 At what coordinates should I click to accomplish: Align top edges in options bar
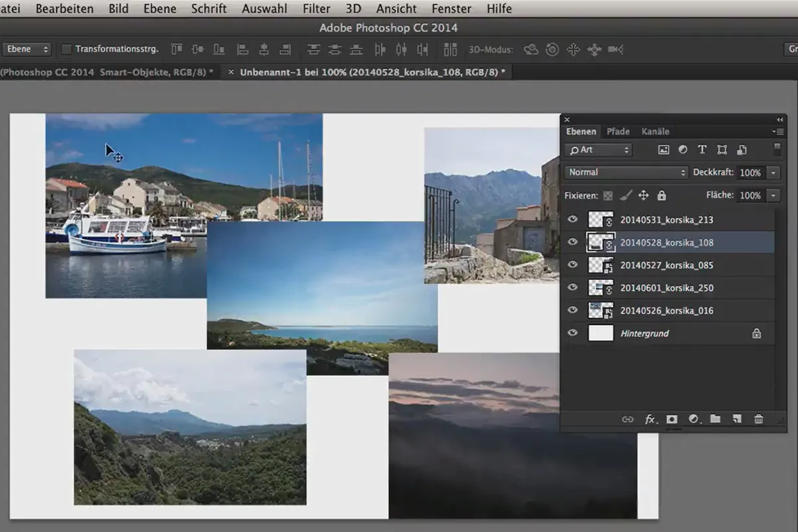(176, 49)
